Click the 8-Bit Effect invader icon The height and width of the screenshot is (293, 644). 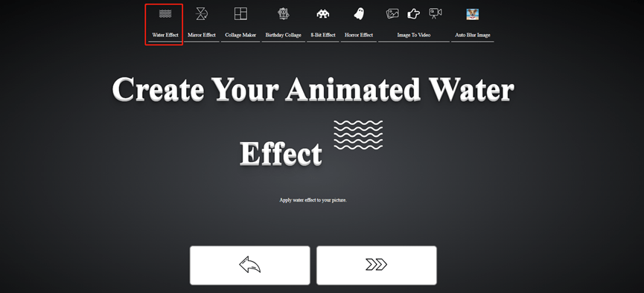323,14
